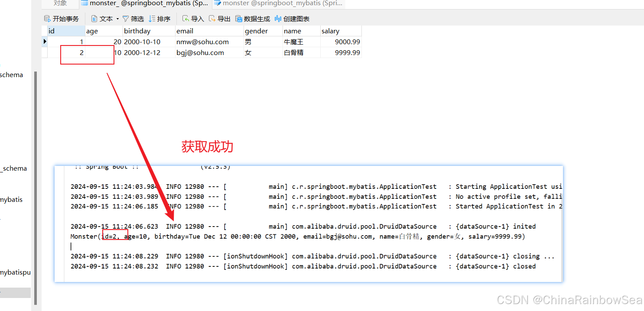Click the 导入 (Import) icon
The image size is (644, 311).
[x=185, y=19]
